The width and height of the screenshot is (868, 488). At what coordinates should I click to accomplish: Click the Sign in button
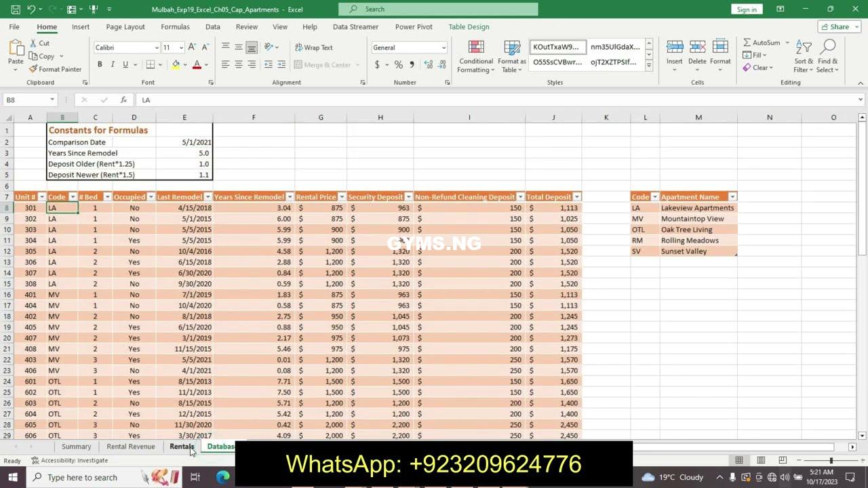point(746,9)
